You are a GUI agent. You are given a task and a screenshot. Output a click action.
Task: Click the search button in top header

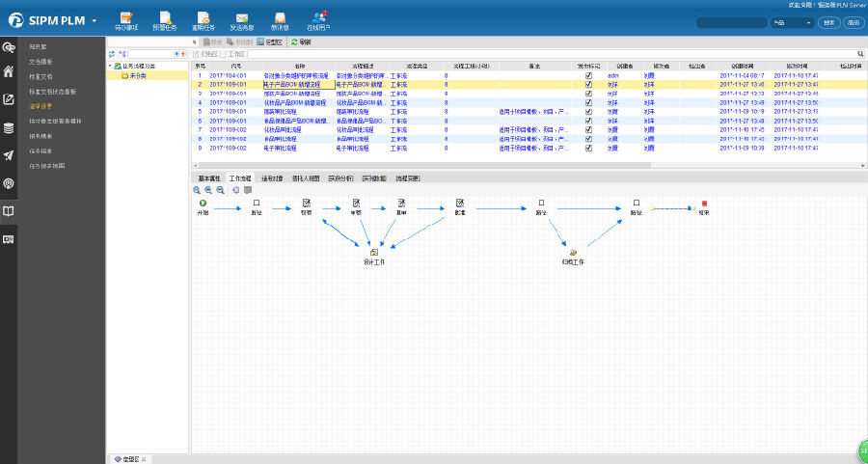tap(828, 22)
